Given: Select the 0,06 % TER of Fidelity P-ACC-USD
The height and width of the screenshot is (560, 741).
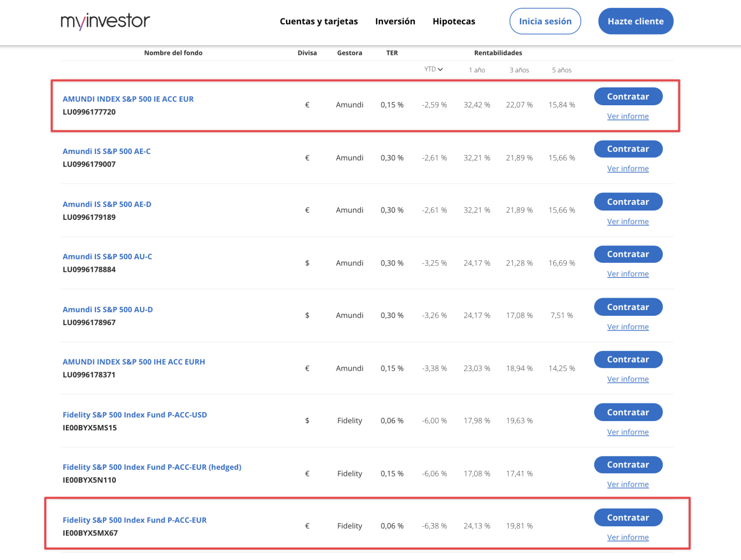Looking at the screenshot, I should (x=392, y=421).
